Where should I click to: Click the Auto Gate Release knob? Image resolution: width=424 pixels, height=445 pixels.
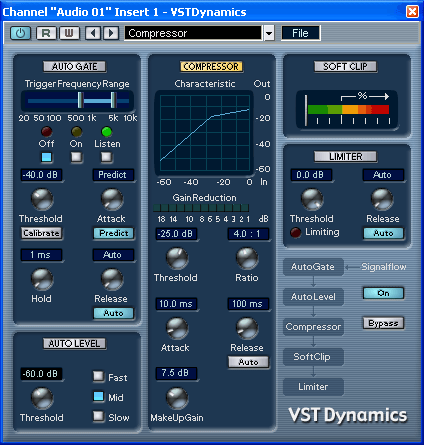pos(112,279)
